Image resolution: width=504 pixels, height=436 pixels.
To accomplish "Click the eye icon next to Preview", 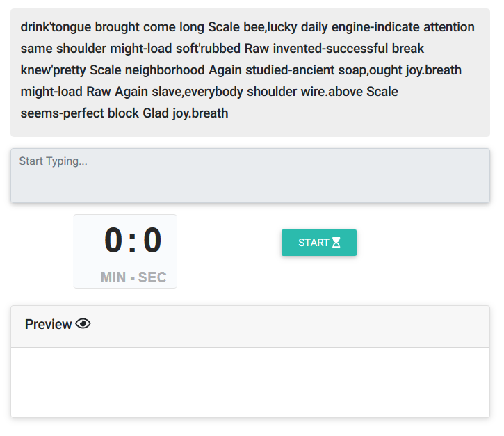I will tap(83, 324).
